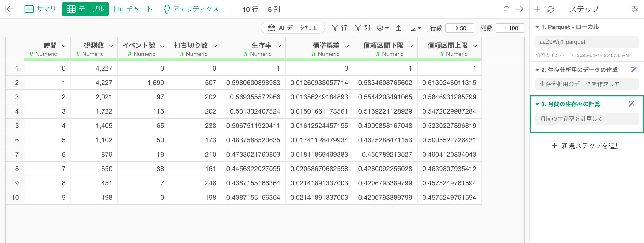This screenshot has height=243, width=644.
Task: Open the 信頼区間下限 column menu chevron
Action: pos(411,46)
